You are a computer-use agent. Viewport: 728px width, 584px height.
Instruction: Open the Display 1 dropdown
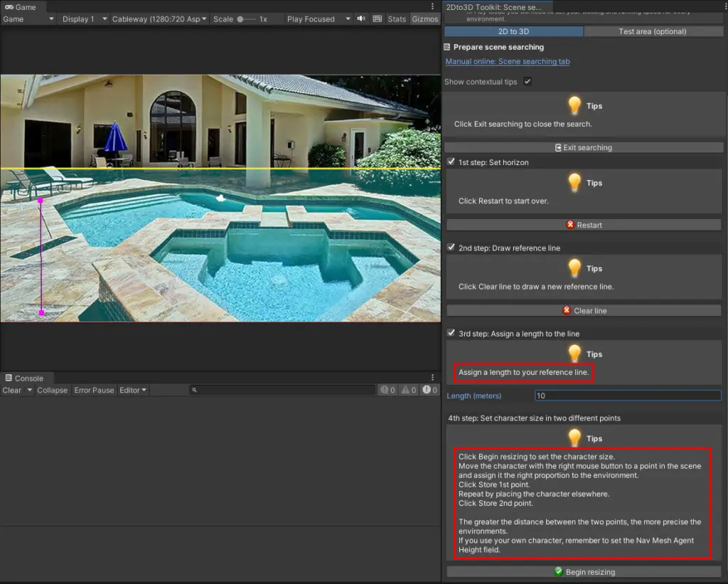[x=84, y=19]
